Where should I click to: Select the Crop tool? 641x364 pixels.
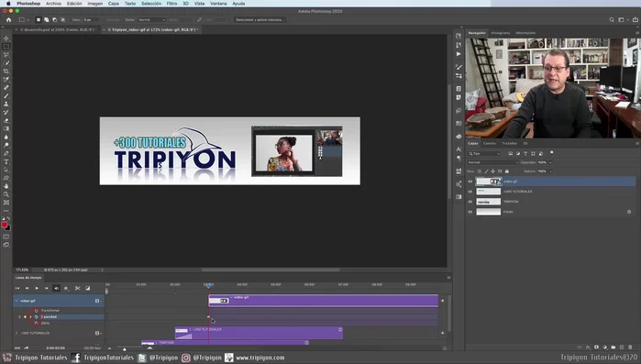point(6,72)
